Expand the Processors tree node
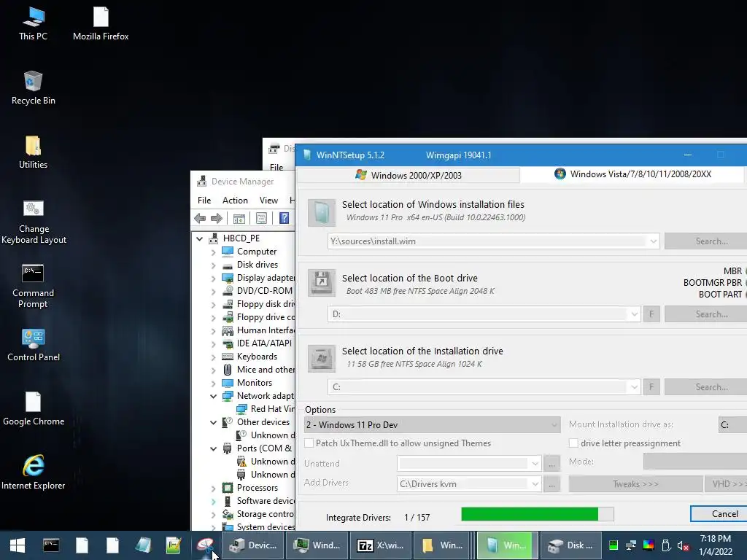Screen dimensions: 747x560 coord(214,488)
